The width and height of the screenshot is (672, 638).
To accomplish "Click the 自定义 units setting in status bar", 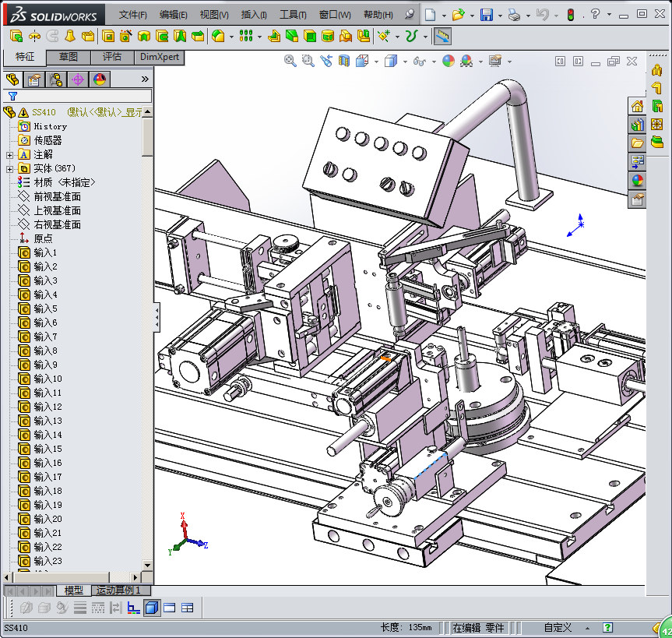I will (x=558, y=627).
